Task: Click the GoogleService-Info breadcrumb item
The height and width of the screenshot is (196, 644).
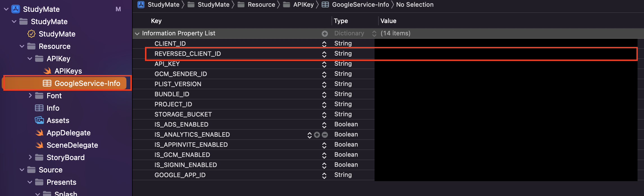Action: point(355,4)
